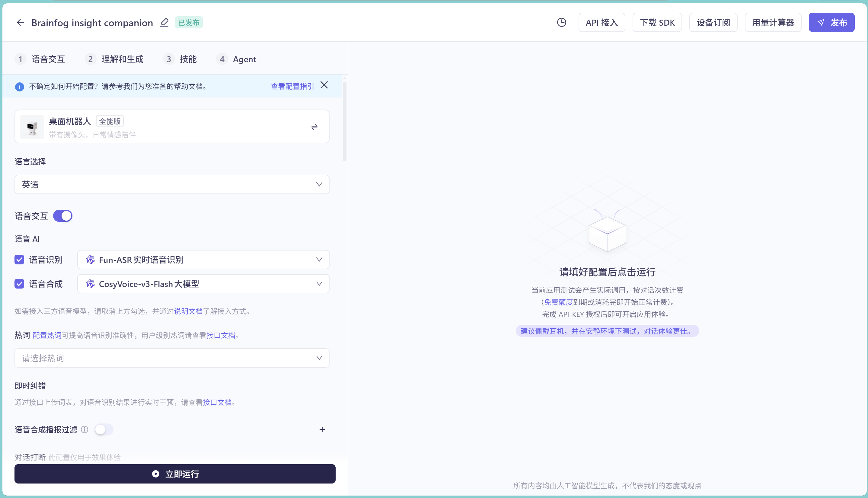Click the blue info icon in the banner
Image resolution: width=868 pixels, height=498 pixels.
coord(20,87)
